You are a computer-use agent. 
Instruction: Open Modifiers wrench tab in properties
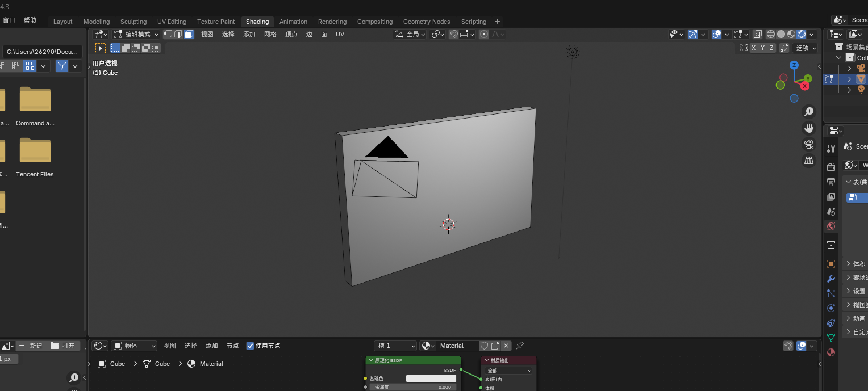pyautogui.click(x=831, y=279)
